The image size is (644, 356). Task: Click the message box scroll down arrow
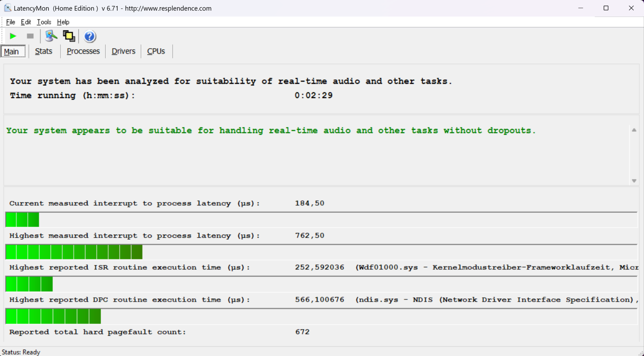tap(634, 181)
